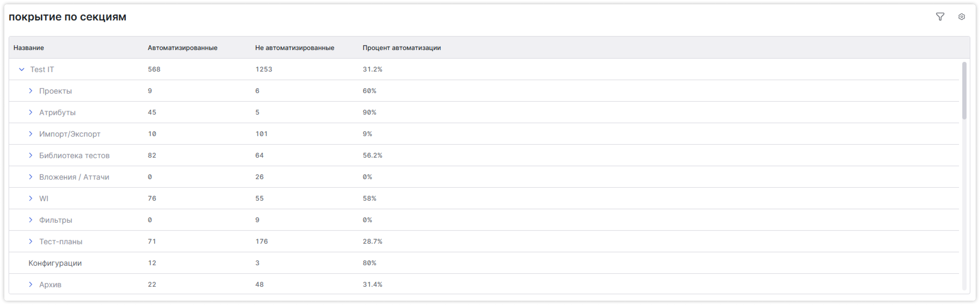Screen dimensions: 980x305
Task: Click the Test IT root label
Action: (x=42, y=69)
